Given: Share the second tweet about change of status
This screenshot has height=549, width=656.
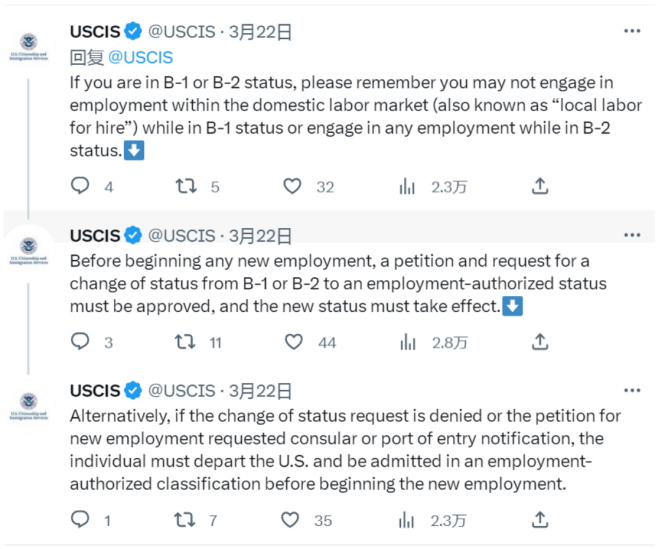Looking at the screenshot, I should click(539, 342).
